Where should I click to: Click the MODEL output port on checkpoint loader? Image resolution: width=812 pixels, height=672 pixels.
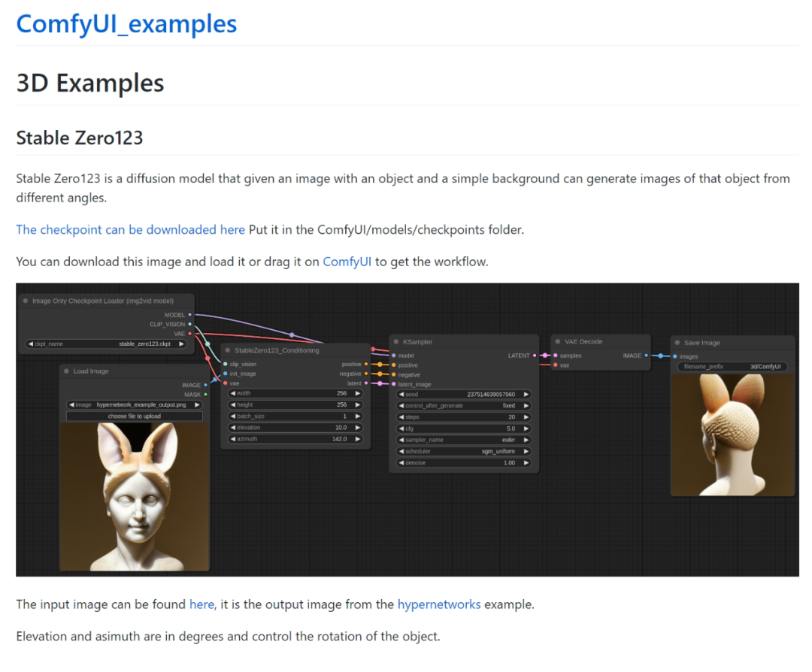click(190, 315)
